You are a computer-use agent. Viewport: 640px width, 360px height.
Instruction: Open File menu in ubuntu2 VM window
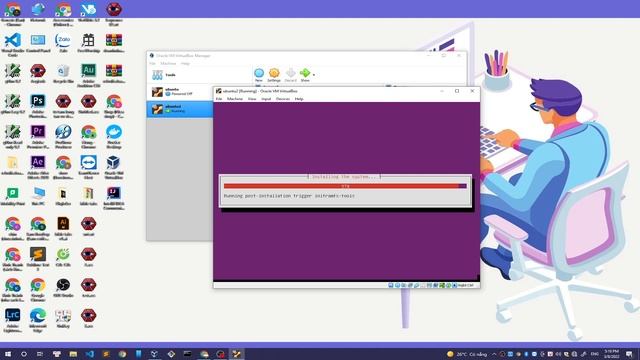[219, 99]
